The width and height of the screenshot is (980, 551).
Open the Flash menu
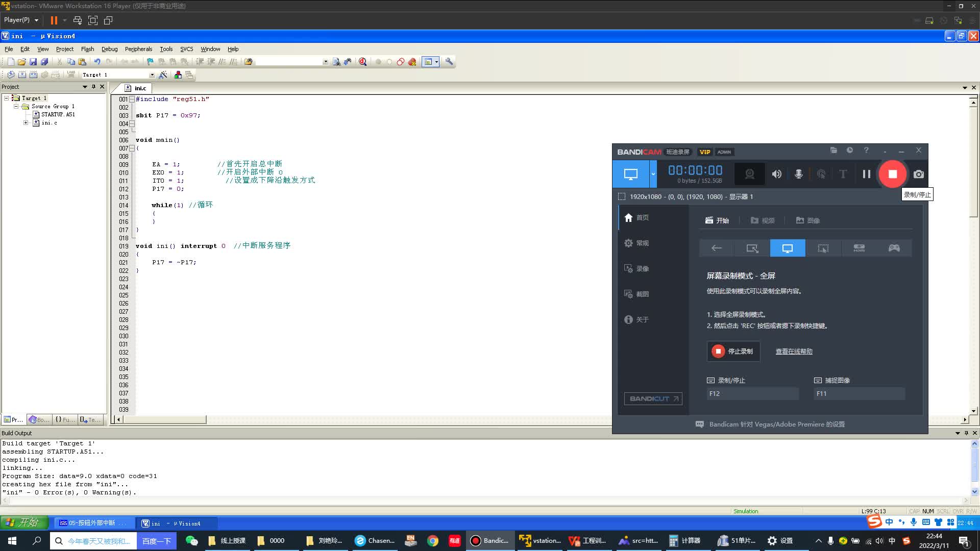click(87, 49)
